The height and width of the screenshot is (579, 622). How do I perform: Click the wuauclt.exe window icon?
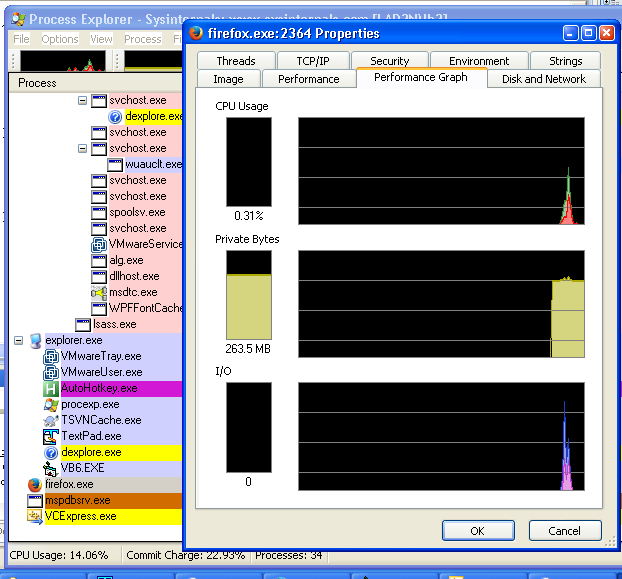coord(115,165)
